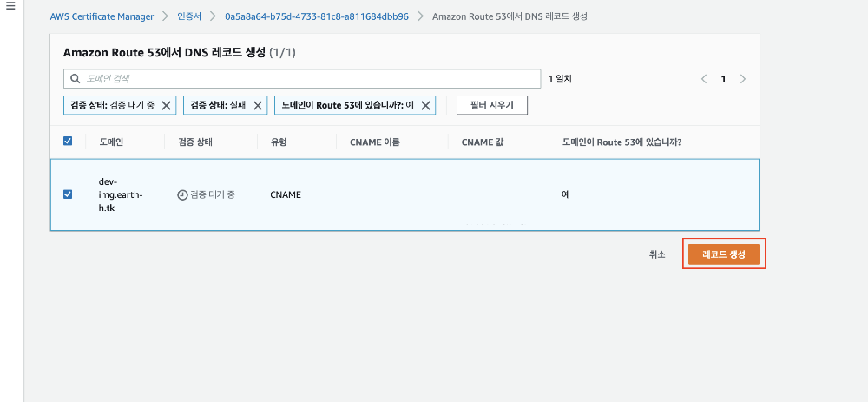Click the 검증 상태: 실패 filter label
Image resolution: width=868 pixels, height=402 pixels.
click(x=218, y=105)
